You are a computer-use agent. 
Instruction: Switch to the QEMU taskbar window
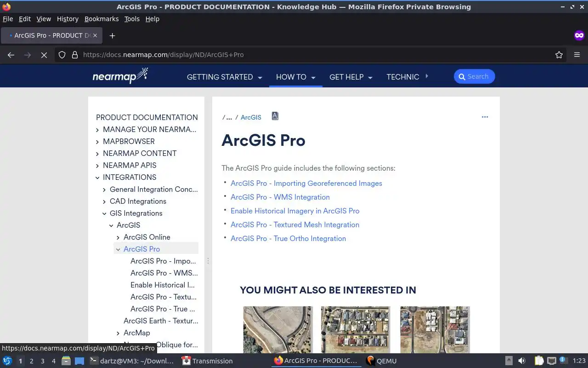[x=381, y=361]
